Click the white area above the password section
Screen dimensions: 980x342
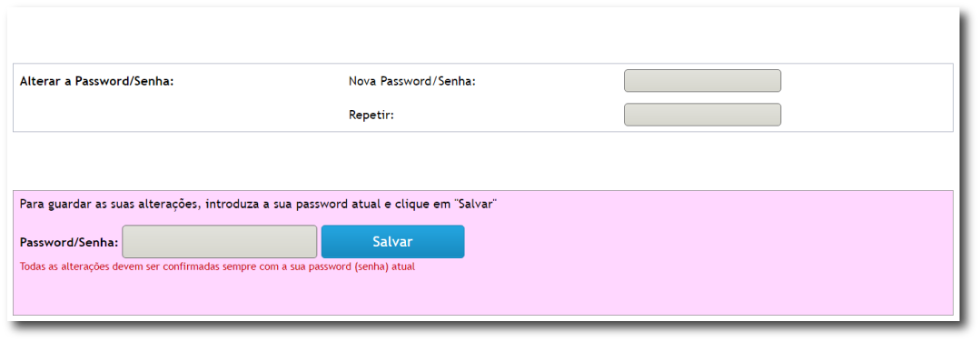[482, 36]
